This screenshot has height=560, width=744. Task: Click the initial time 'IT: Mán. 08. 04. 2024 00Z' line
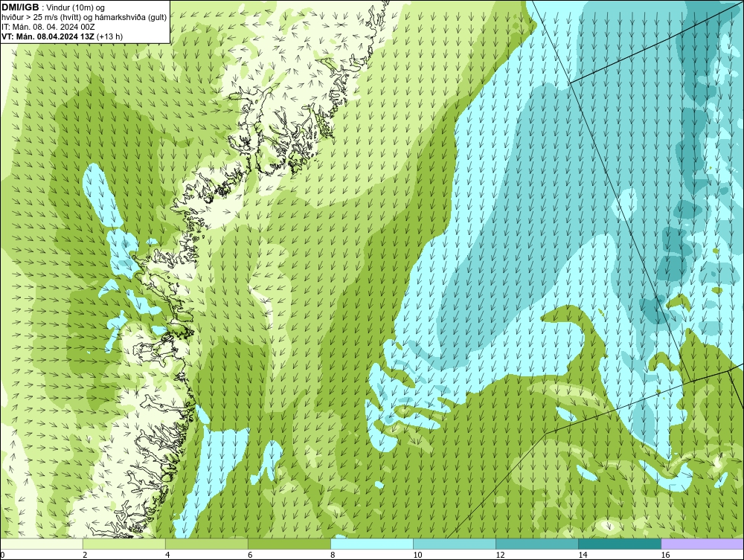48,27
